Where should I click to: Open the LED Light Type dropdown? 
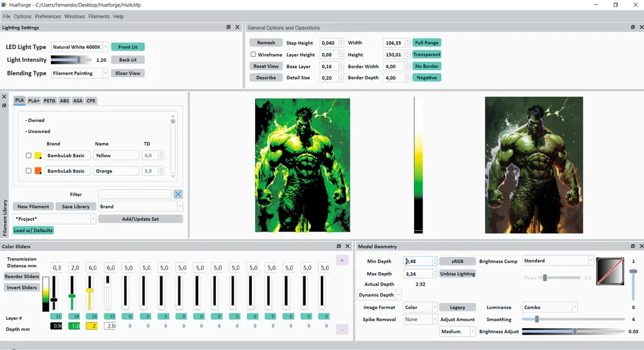point(80,47)
